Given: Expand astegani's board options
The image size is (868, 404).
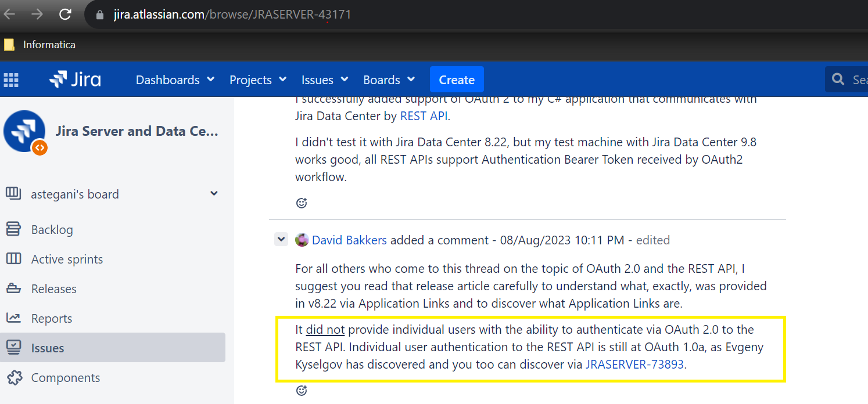Looking at the screenshot, I should [x=214, y=193].
